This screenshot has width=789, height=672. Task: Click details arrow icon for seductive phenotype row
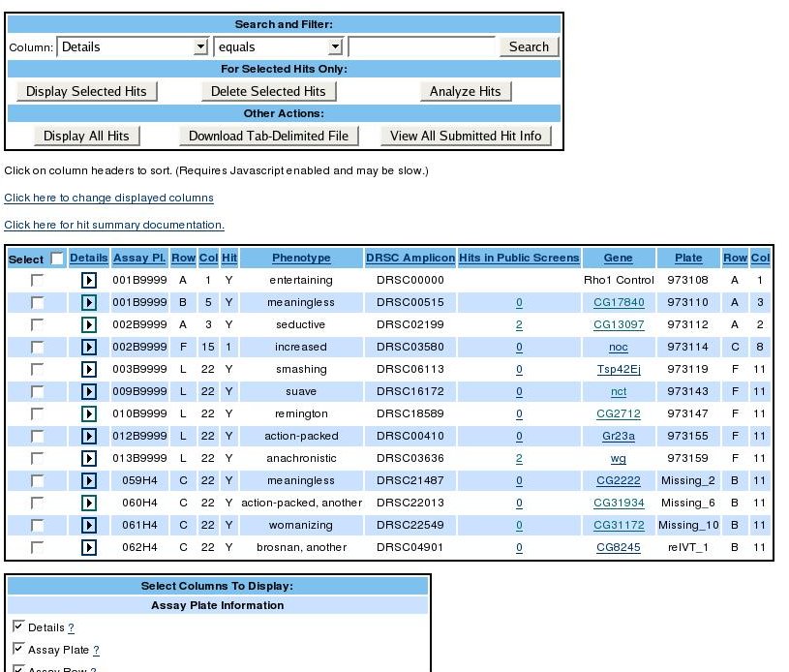(x=89, y=324)
